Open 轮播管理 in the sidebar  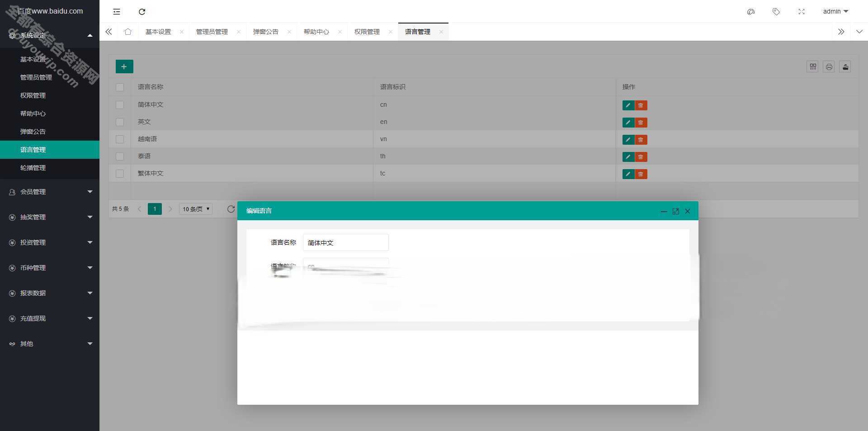[50, 168]
